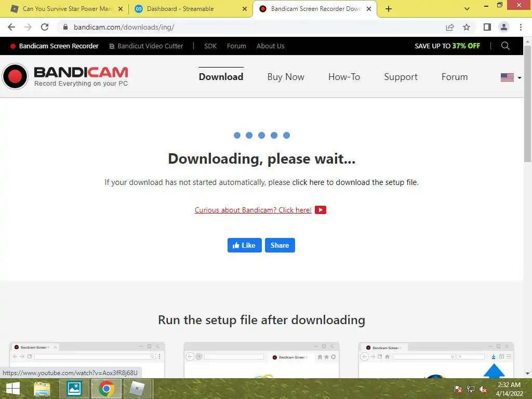Open the SDK link
The image size is (532, 399).
pos(210,46)
